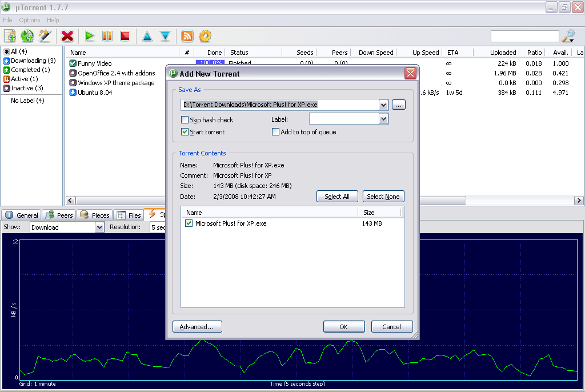Open the Advanced torrent settings
The image size is (585, 392).
[197, 326]
